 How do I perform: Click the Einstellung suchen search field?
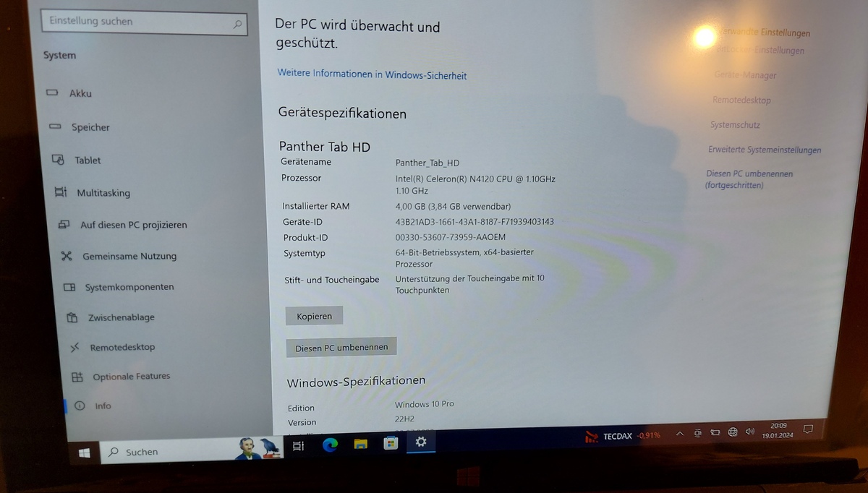(145, 23)
